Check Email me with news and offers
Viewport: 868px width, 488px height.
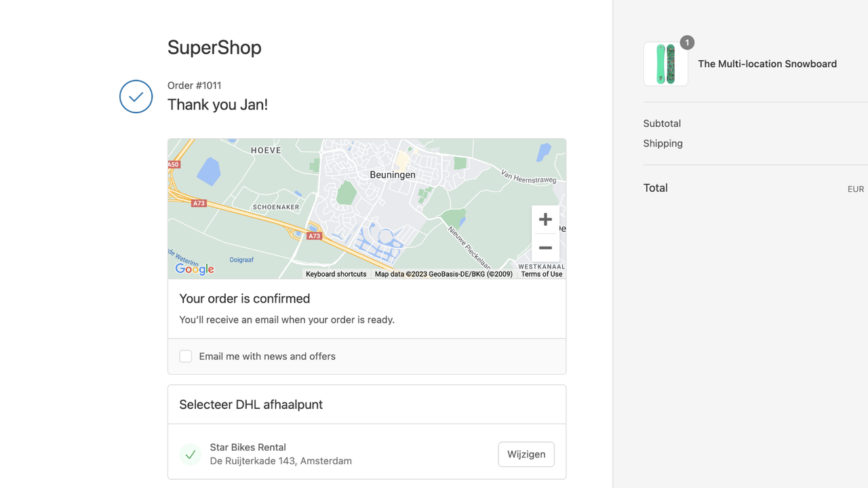point(186,357)
